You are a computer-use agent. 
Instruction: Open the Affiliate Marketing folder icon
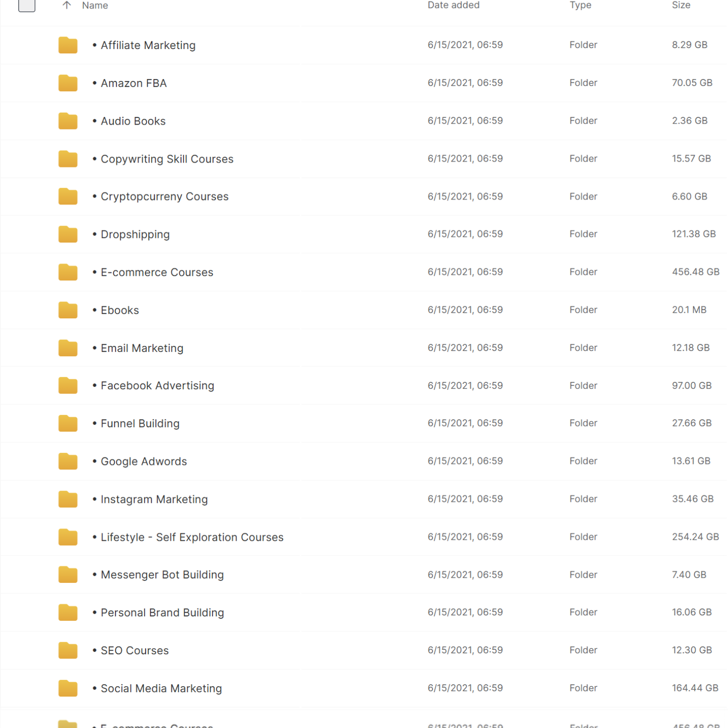(x=68, y=45)
